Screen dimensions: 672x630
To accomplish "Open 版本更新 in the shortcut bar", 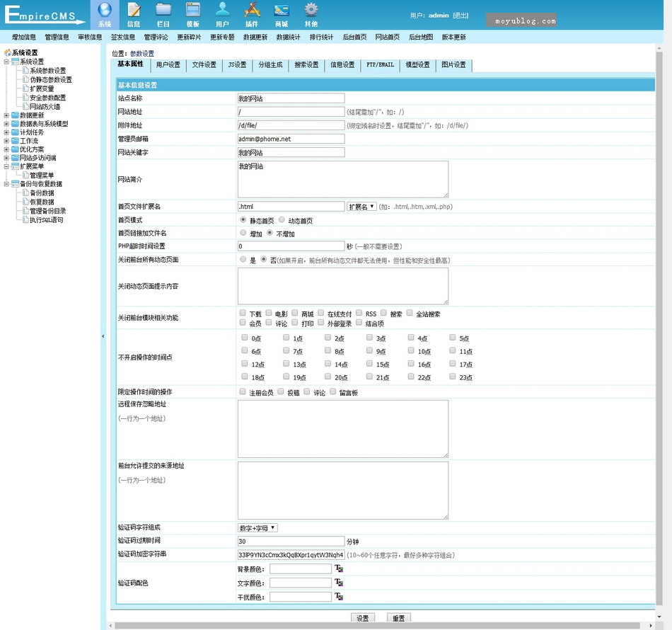I will pos(454,37).
